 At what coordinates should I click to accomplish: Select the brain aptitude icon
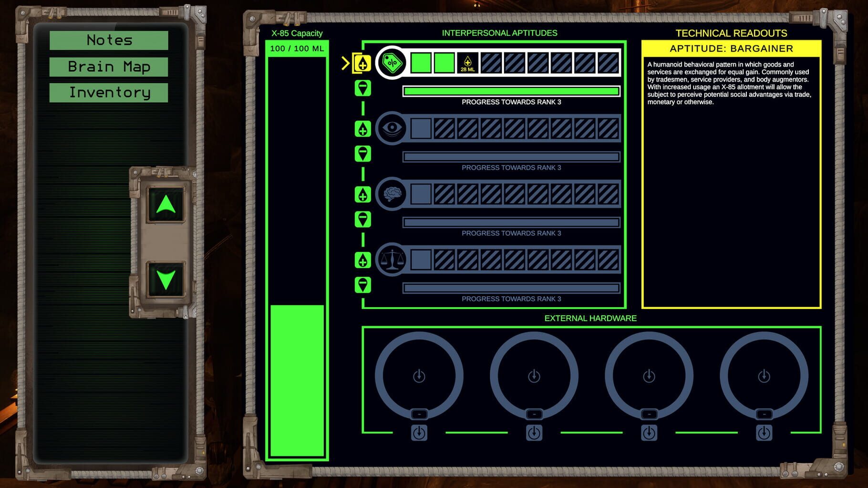tap(392, 194)
